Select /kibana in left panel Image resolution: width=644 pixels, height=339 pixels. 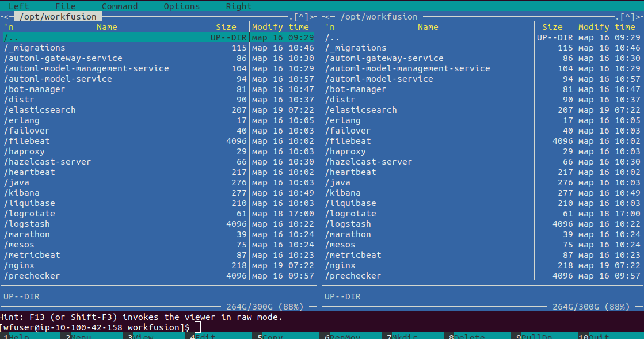click(x=159, y=193)
